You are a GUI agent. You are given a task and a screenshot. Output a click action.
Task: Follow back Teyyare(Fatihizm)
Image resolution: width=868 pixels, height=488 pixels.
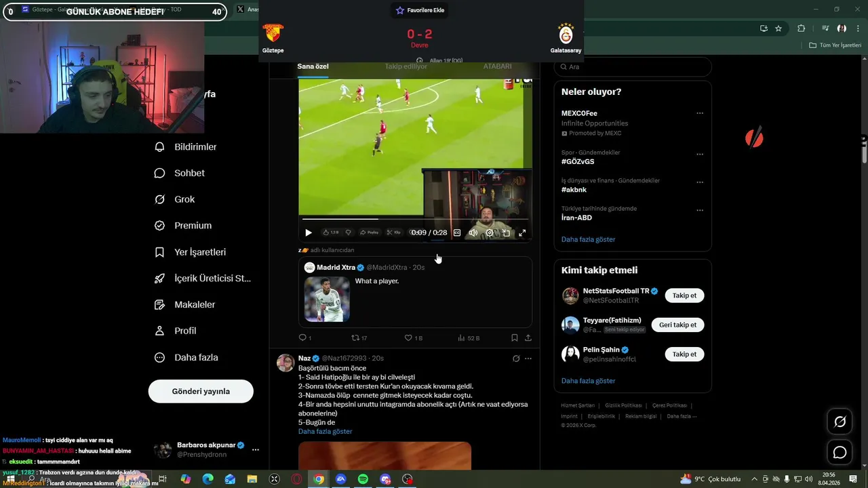[x=677, y=325]
